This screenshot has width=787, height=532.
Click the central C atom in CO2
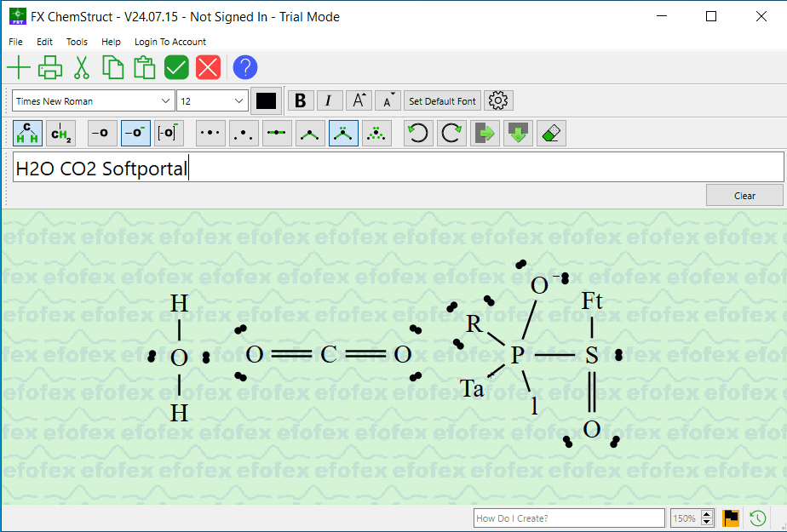click(x=328, y=354)
